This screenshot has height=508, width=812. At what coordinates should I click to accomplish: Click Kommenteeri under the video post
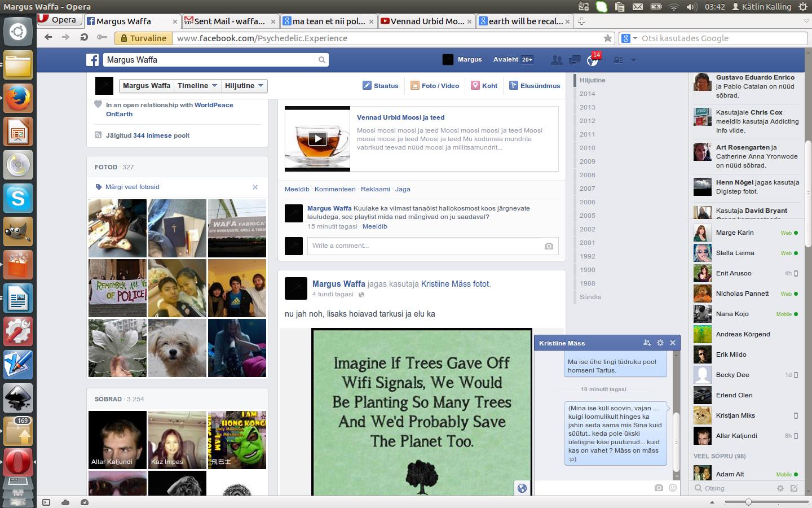click(x=335, y=189)
